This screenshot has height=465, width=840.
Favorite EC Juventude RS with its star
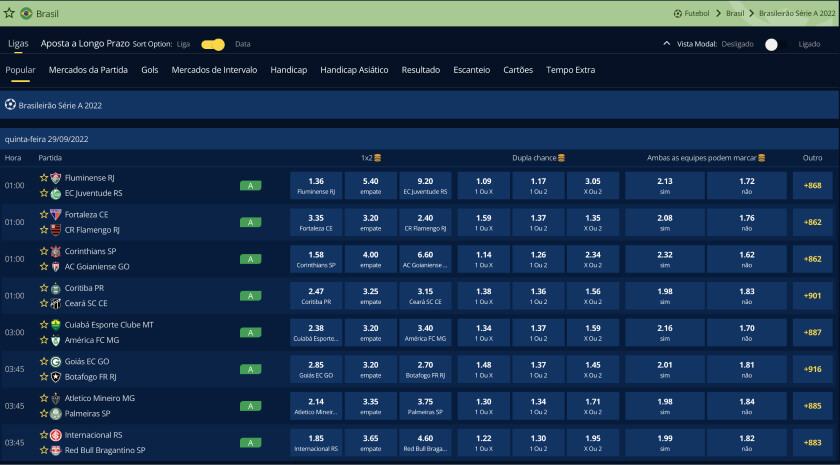[44, 193]
